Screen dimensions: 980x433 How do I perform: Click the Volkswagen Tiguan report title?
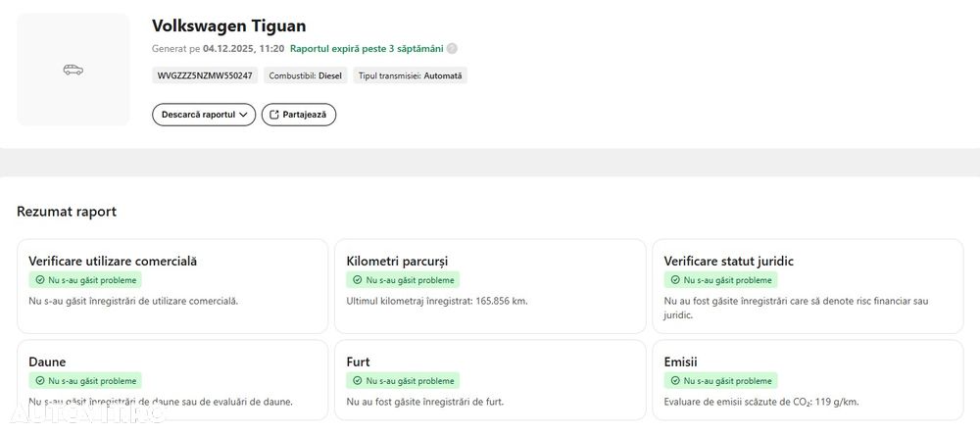[x=228, y=25]
